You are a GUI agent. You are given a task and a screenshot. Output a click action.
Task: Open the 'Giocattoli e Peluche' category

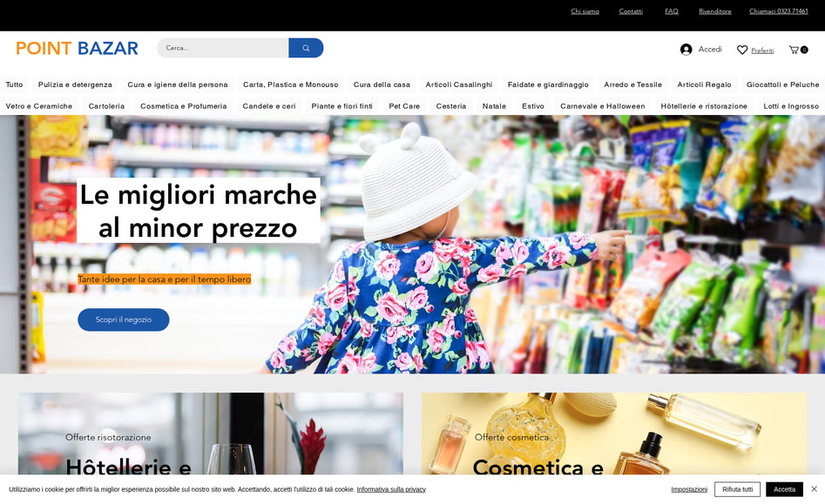tap(783, 84)
